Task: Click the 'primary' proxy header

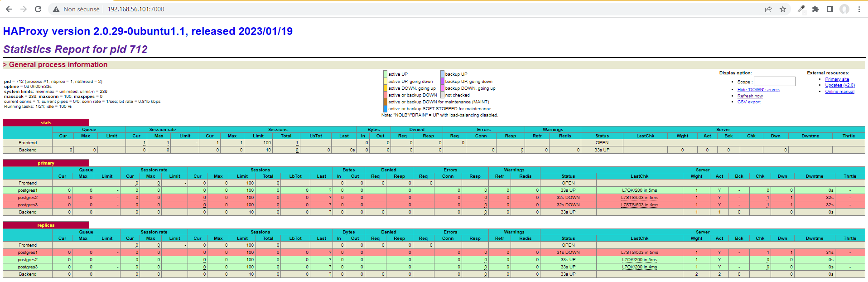Action: [46, 163]
